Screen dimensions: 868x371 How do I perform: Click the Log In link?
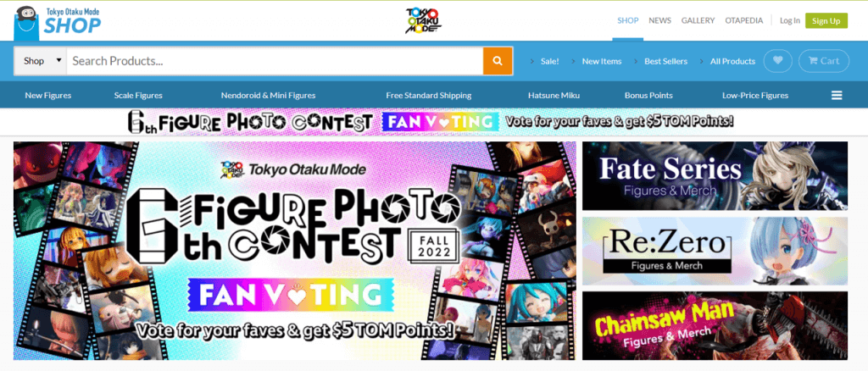pos(790,20)
